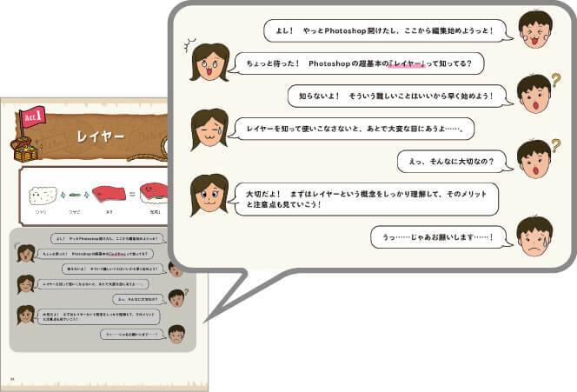This screenshot has height=392, width=577.
Task: Click the winking girl face in the large callout
Action: (x=209, y=129)
